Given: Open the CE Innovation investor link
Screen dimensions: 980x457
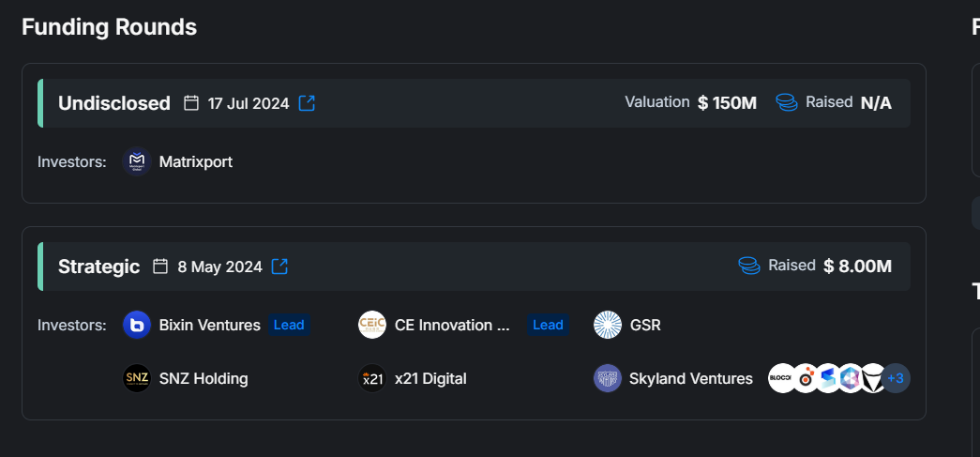Looking at the screenshot, I should (x=452, y=325).
